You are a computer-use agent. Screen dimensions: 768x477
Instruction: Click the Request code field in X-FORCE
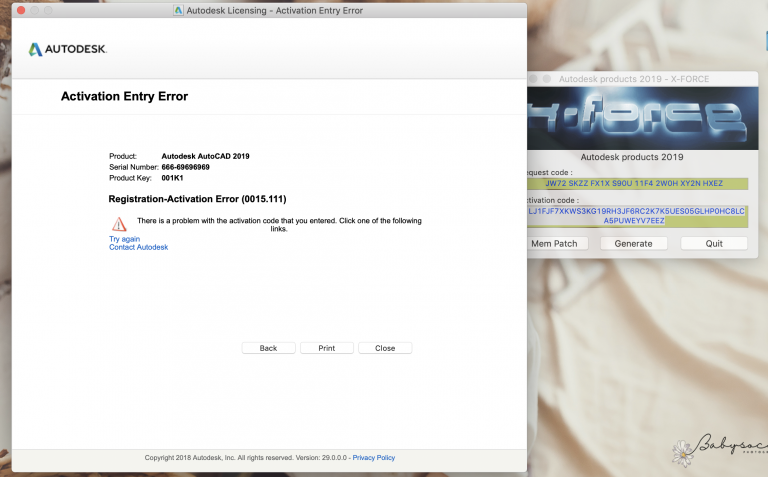(637, 183)
